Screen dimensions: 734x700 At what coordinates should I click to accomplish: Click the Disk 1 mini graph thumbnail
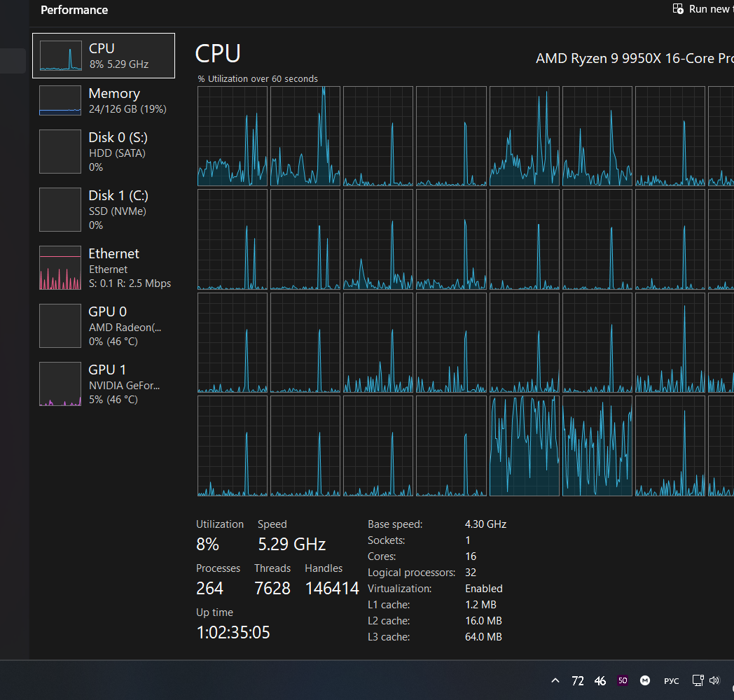click(60, 209)
